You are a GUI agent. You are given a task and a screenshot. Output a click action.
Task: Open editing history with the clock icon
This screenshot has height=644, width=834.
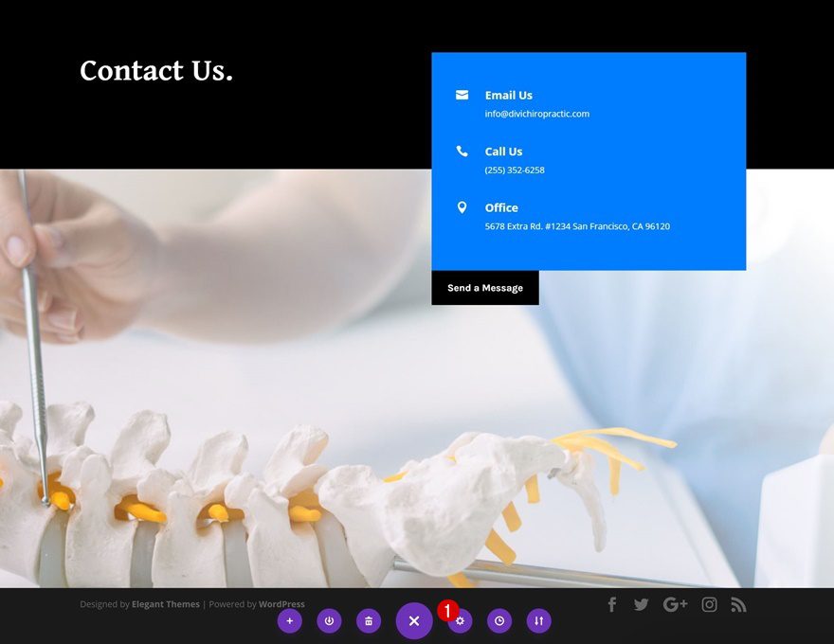[499, 621]
